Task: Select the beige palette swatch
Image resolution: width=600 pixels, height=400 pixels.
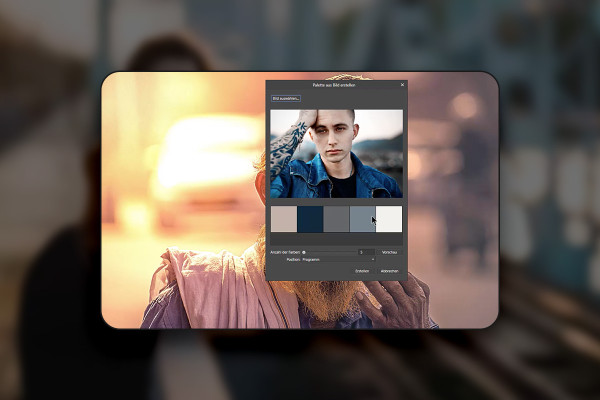Action: coord(284,219)
